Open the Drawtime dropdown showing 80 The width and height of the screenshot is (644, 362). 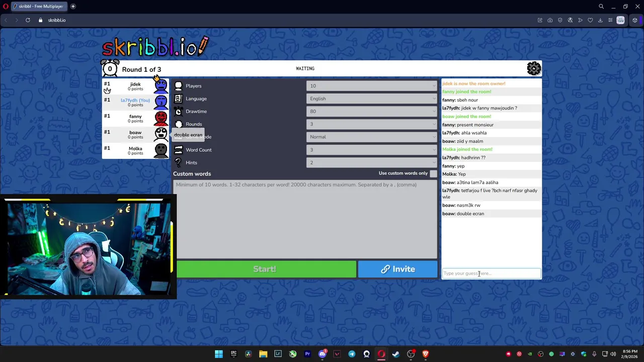pos(371,111)
